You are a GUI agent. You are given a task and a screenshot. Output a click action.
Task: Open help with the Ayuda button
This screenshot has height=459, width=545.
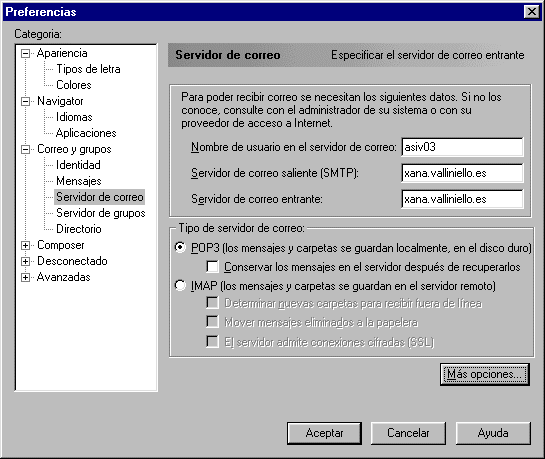point(493,433)
